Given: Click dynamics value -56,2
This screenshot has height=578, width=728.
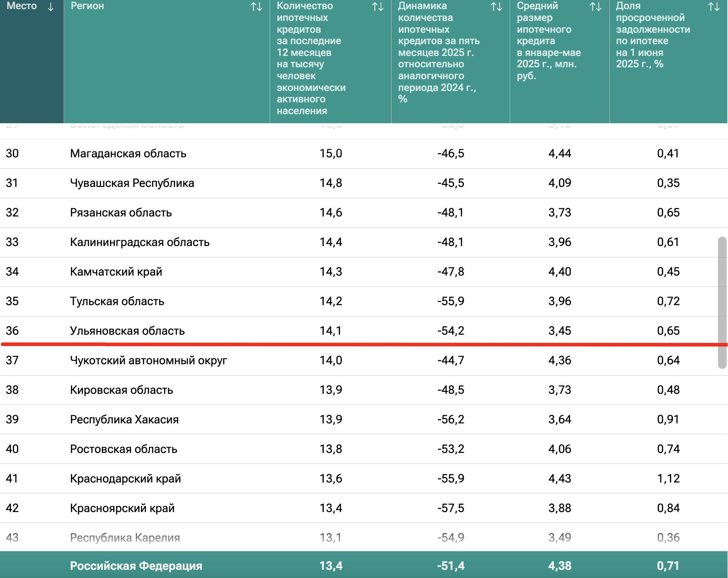Looking at the screenshot, I should click(x=451, y=420).
